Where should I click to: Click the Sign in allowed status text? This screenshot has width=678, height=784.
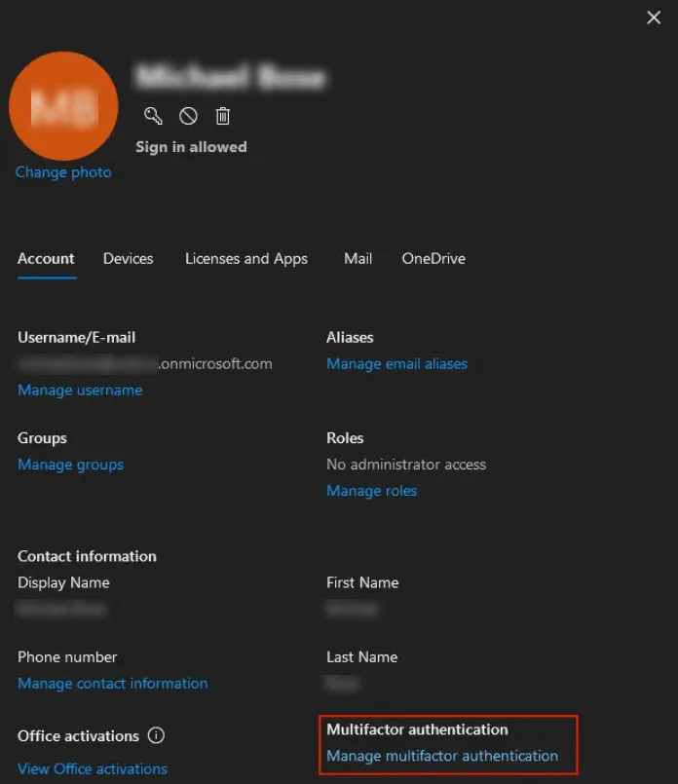(x=191, y=147)
